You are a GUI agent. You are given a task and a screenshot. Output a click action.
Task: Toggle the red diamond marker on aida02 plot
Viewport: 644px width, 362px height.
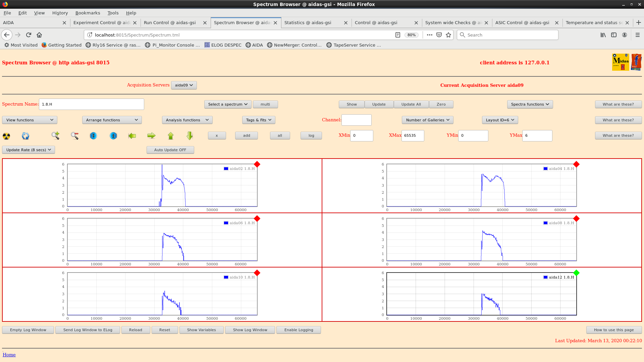click(257, 164)
